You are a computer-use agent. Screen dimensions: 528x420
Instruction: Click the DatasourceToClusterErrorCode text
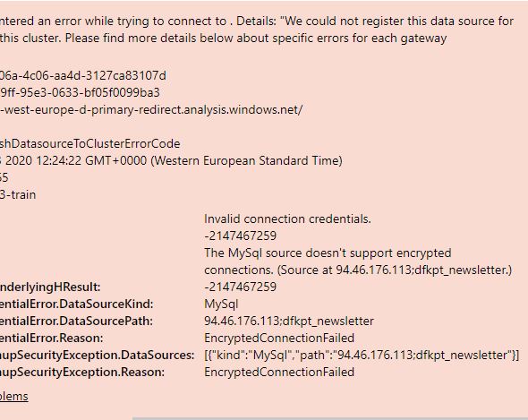(x=89, y=143)
